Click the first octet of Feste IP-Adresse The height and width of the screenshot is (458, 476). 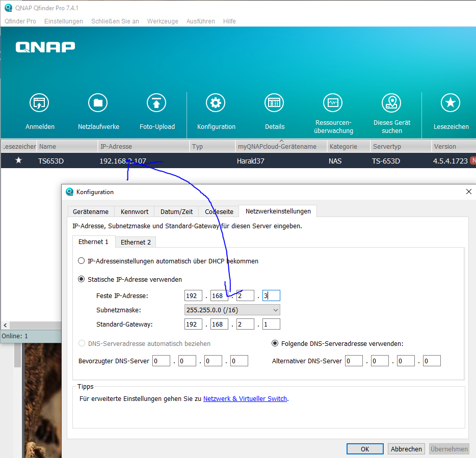193,295
